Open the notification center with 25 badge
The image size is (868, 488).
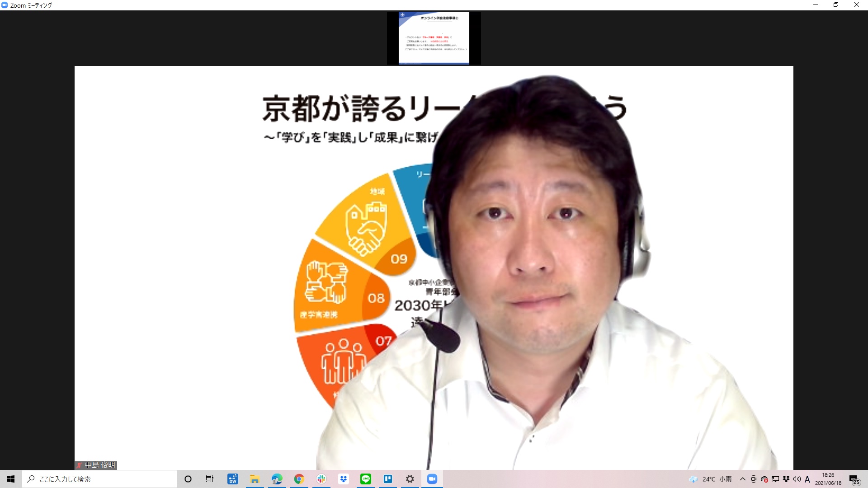click(854, 479)
